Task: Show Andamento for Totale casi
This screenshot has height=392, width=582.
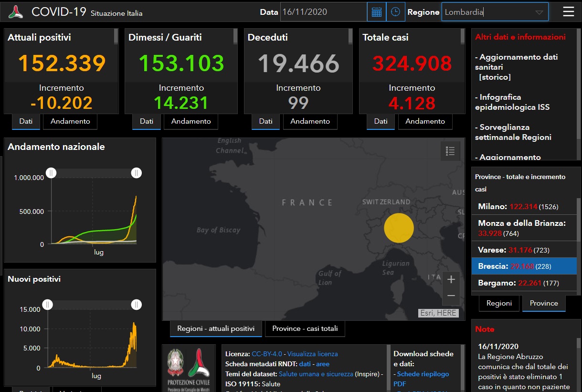Action: [425, 121]
